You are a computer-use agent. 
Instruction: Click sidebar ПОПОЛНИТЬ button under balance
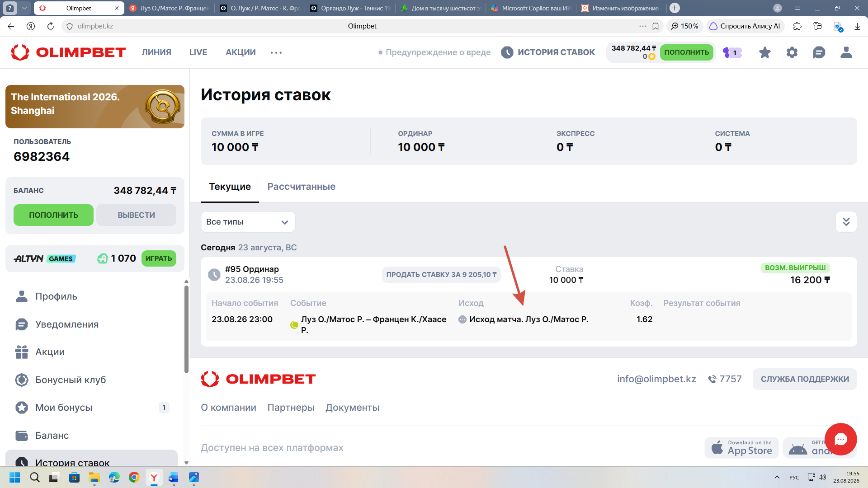point(53,215)
